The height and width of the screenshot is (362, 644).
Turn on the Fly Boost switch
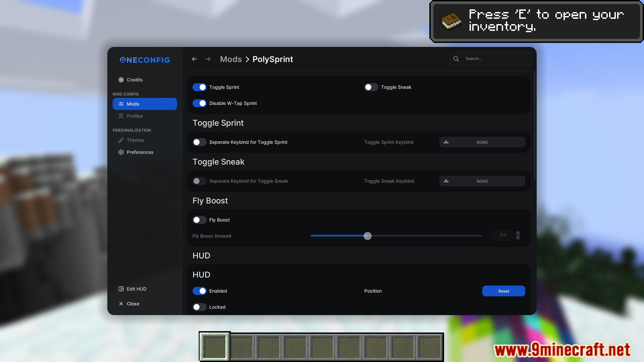[200, 220]
